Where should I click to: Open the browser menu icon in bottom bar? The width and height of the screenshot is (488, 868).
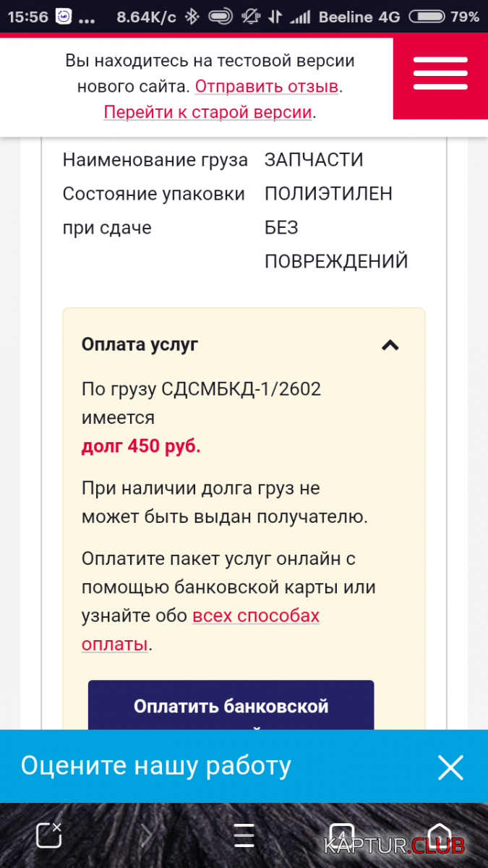[244, 835]
